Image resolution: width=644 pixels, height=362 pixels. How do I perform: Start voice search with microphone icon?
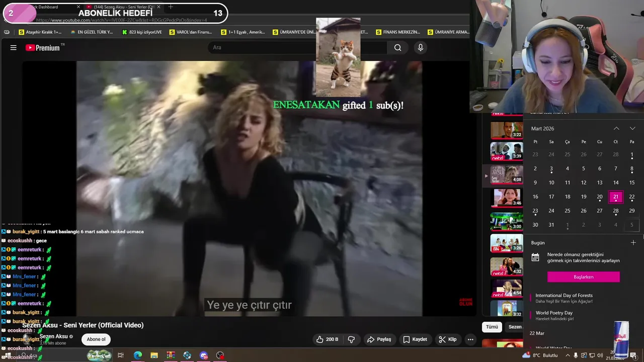click(x=421, y=48)
